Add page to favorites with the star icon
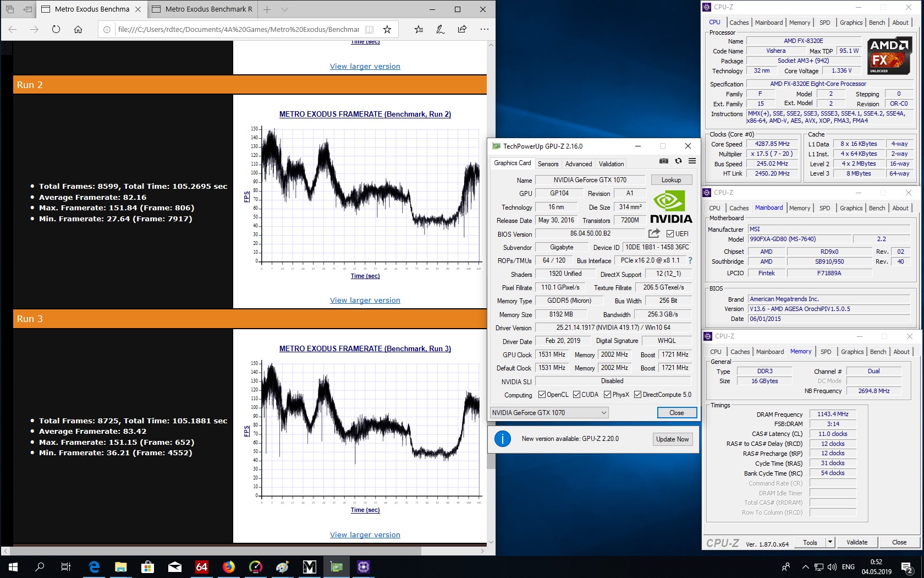 point(387,29)
